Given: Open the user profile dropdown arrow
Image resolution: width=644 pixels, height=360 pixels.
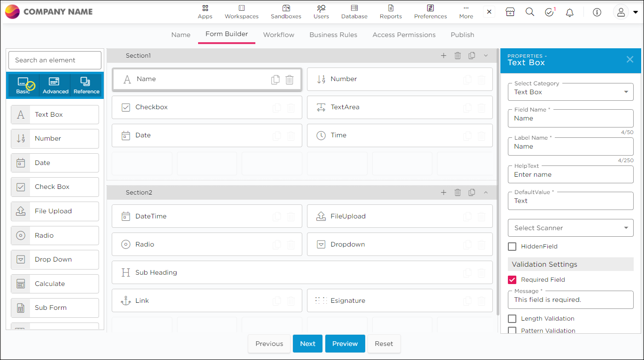Looking at the screenshot, I should click(x=636, y=13).
